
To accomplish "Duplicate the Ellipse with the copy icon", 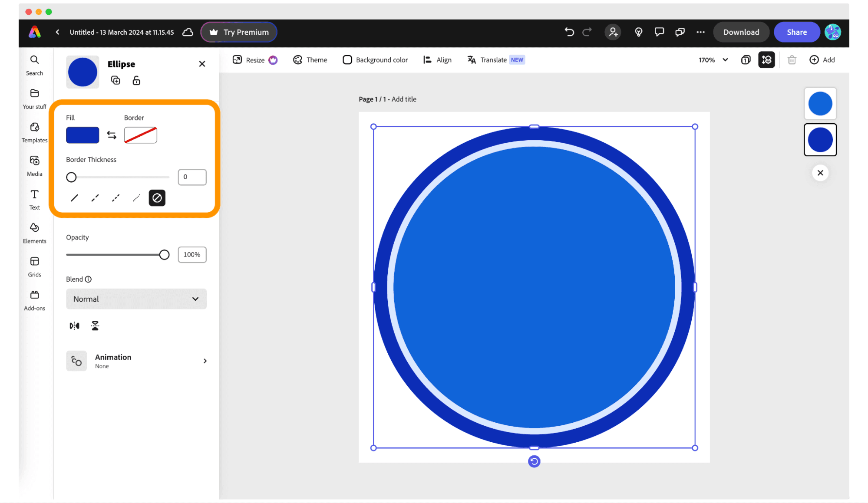I will point(116,80).
